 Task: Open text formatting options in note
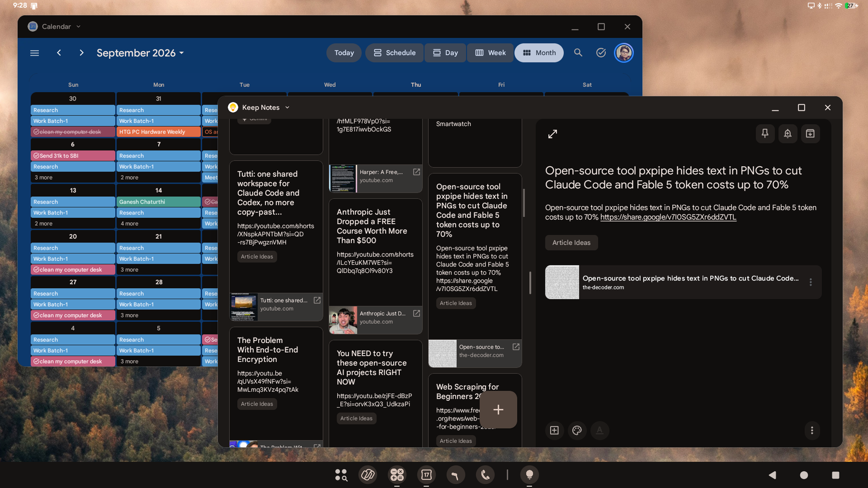600,430
